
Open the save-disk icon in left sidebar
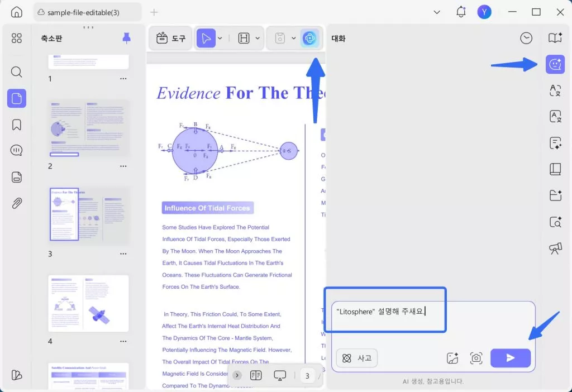coord(16,177)
